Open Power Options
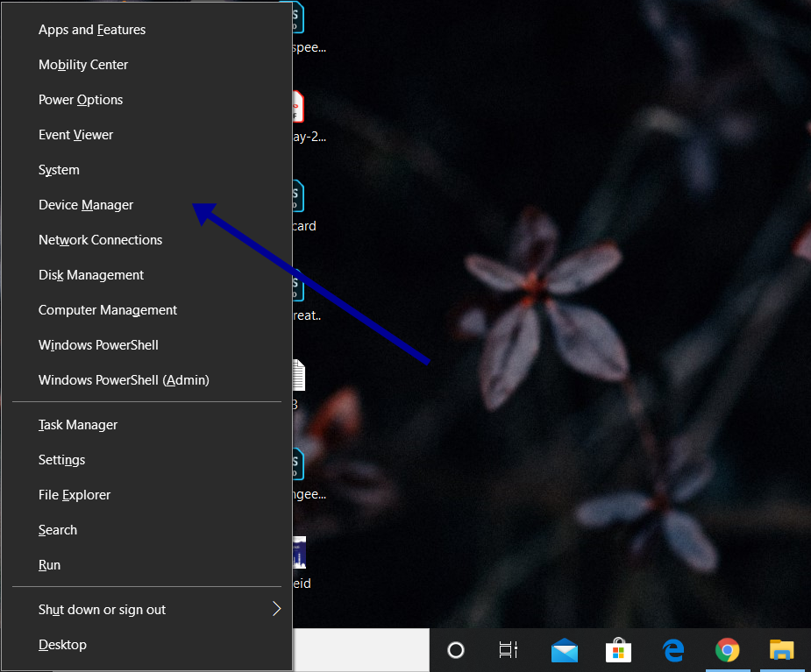Viewport: 811px width, 672px height. (80, 99)
